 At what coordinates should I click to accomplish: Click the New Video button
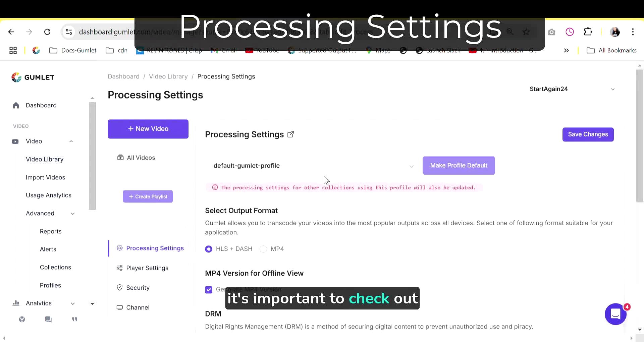[148, 129]
